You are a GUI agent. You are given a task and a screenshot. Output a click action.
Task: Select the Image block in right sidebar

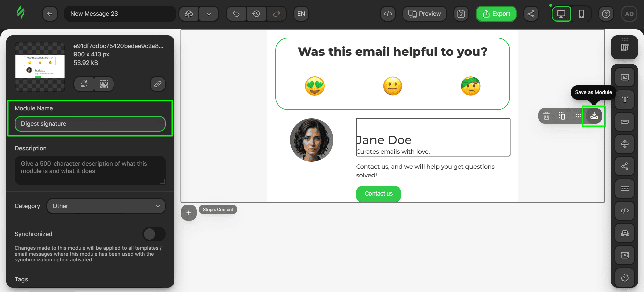624,77
